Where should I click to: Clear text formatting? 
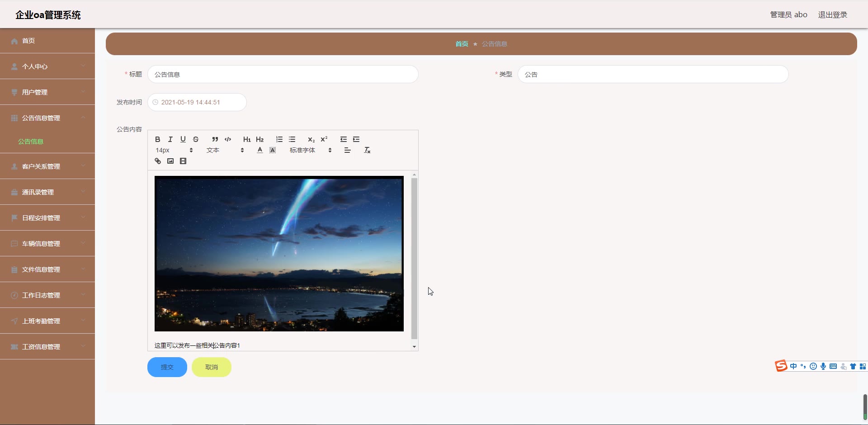point(367,150)
